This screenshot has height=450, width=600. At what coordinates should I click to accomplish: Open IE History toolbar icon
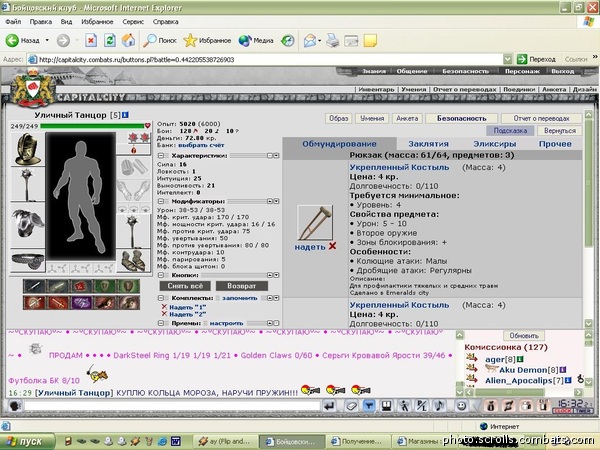[288, 40]
